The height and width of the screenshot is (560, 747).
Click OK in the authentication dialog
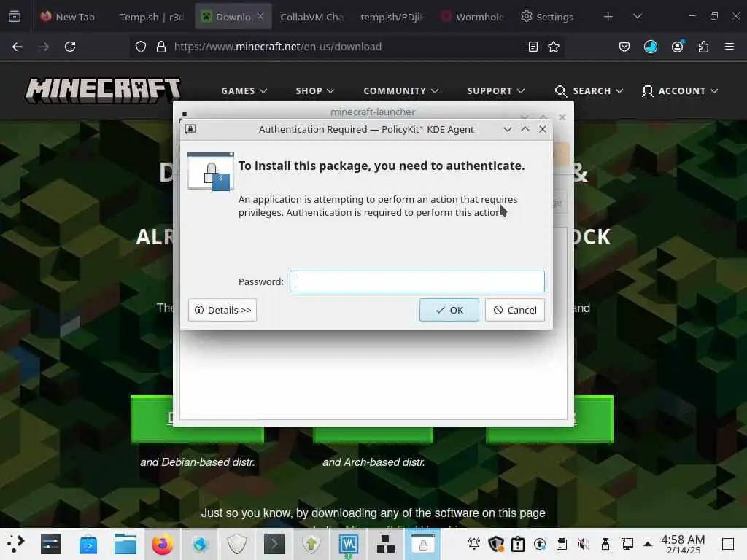click(x=449, y=310)
